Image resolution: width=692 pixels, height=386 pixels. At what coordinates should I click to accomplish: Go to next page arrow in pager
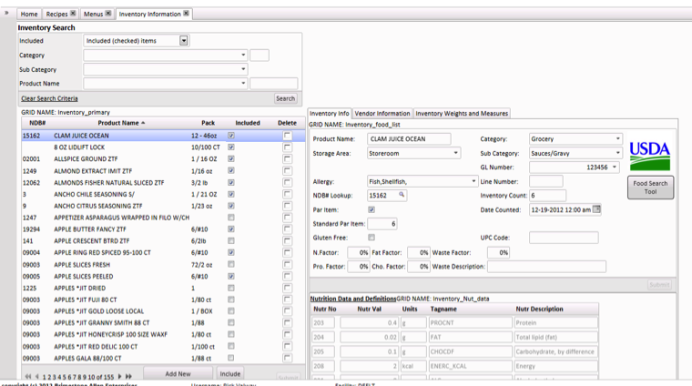click(119, 376)
